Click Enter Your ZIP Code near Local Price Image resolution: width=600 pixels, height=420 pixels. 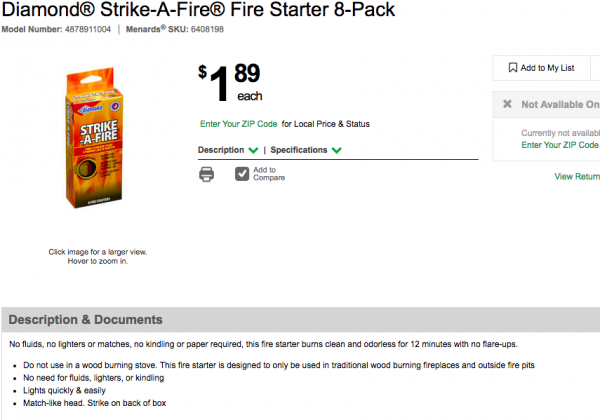[x=239, y=124]
